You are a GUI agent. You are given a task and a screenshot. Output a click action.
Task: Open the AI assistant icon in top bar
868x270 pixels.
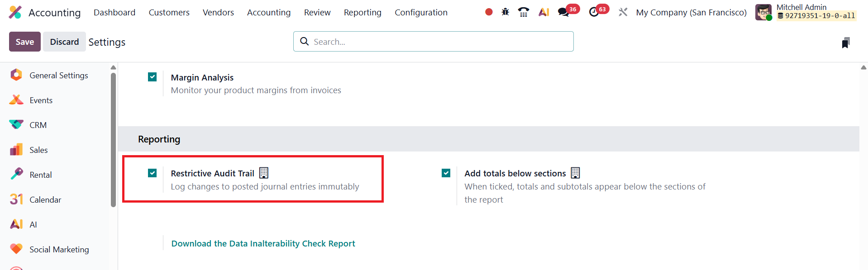[544, 12]
